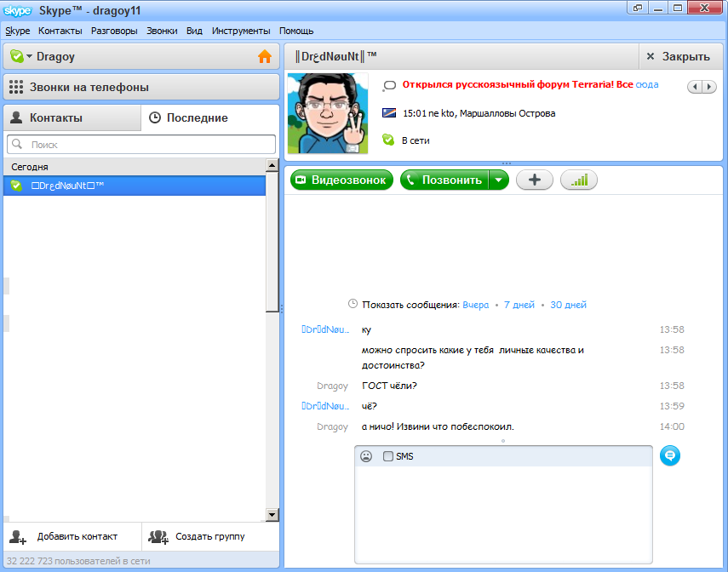
Task: Click the blue send message button
Action: click(670, 455)
